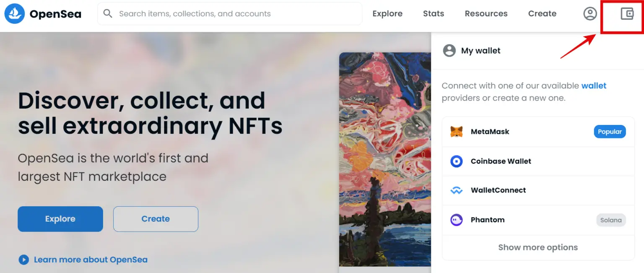Expand Show more options for wallets
This screenshot has height=273, width=644.
[x=538, y=247]
